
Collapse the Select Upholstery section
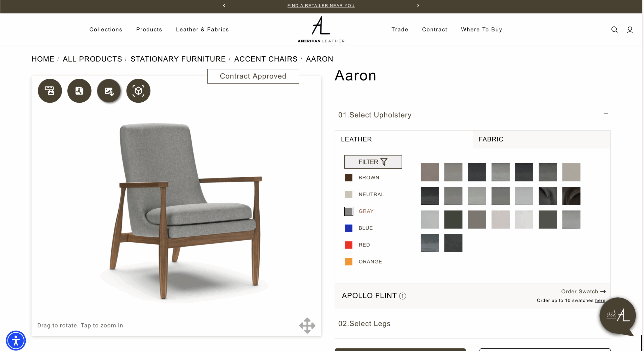pos(606,113)
